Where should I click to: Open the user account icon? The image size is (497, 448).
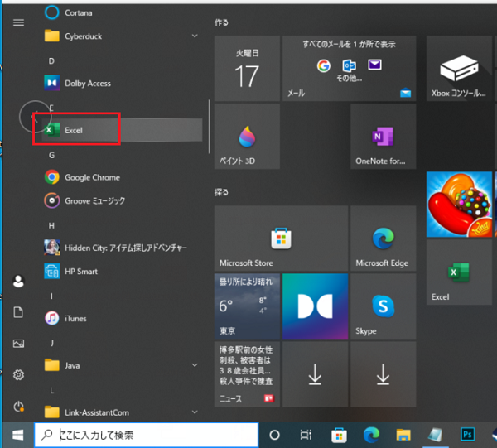[18, 281]
